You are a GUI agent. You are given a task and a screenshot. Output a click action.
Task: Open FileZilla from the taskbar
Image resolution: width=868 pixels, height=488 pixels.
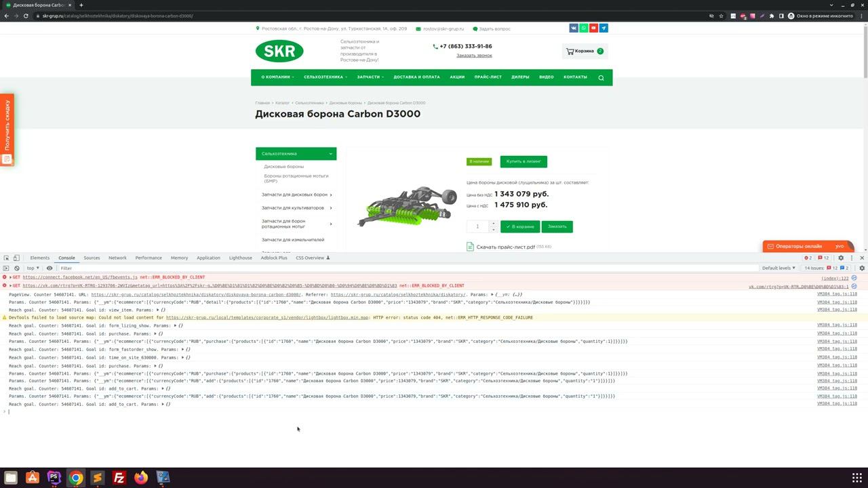pos(119,478)
